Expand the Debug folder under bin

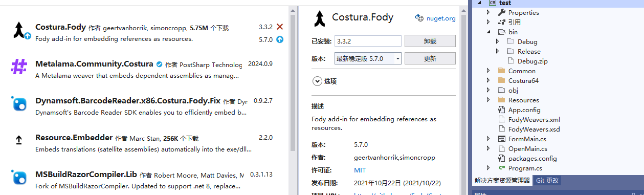pos(497,41)
